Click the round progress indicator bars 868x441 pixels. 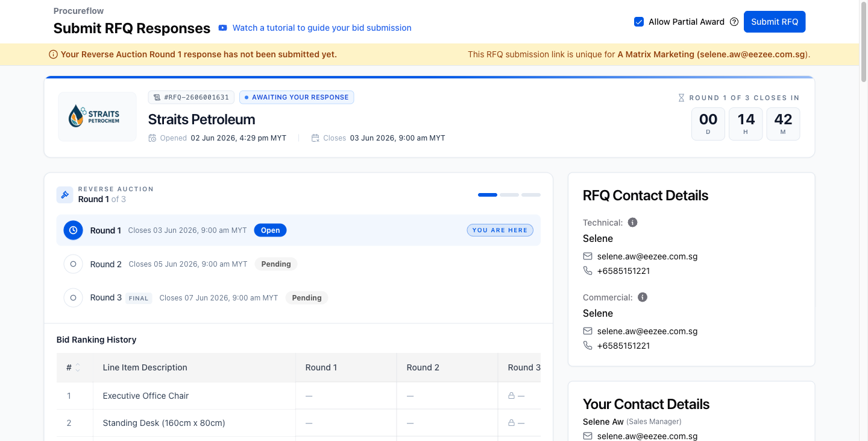(509, 195)
